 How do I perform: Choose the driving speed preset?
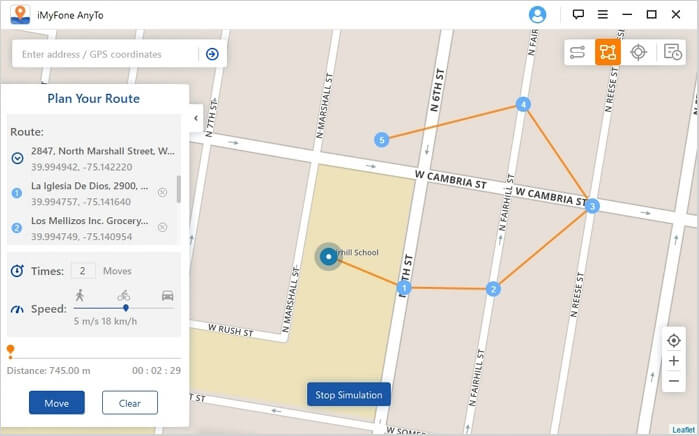[x=167, y=296]
